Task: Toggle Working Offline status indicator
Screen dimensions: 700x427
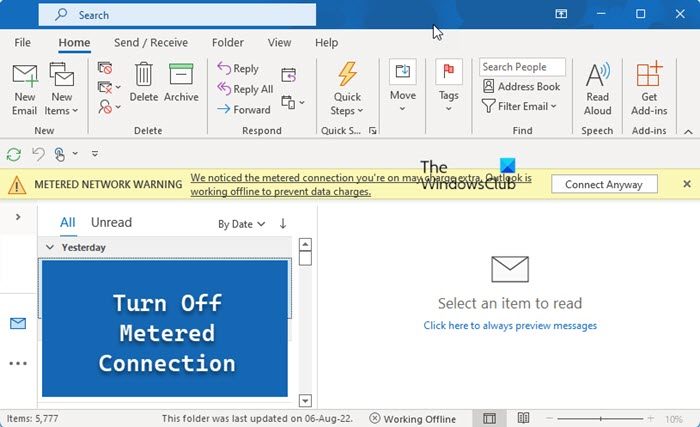Action: click(412, 419)
